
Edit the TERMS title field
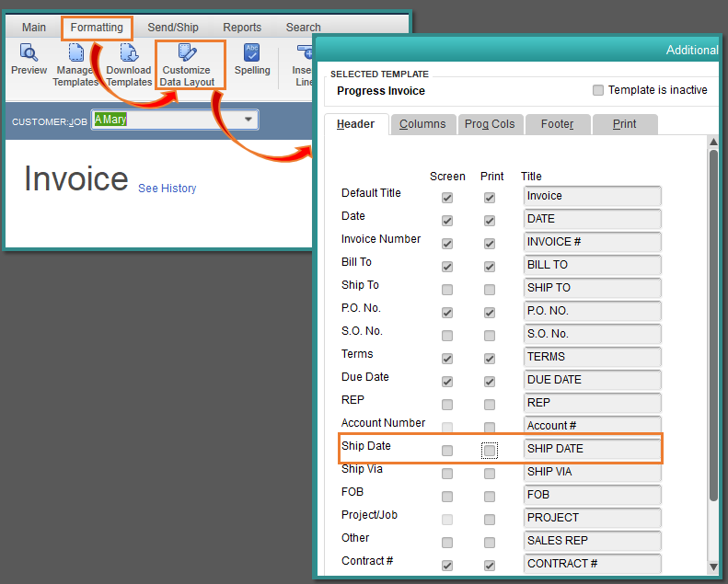coord(593,357)
